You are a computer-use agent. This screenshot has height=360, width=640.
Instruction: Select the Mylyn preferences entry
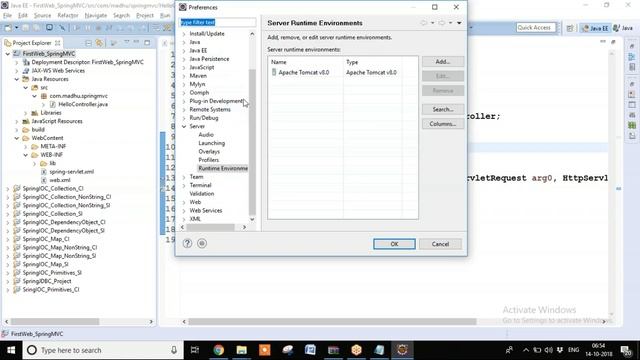197,84
